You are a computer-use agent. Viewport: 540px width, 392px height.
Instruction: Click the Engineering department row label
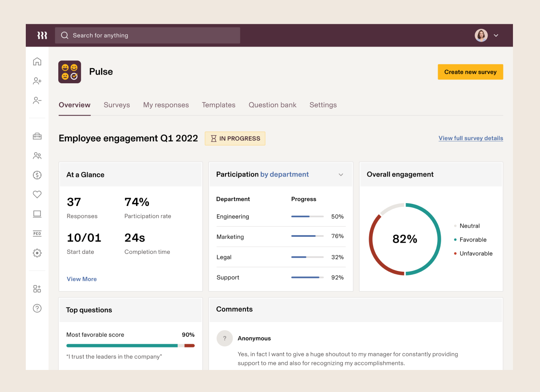pos(233,216)
